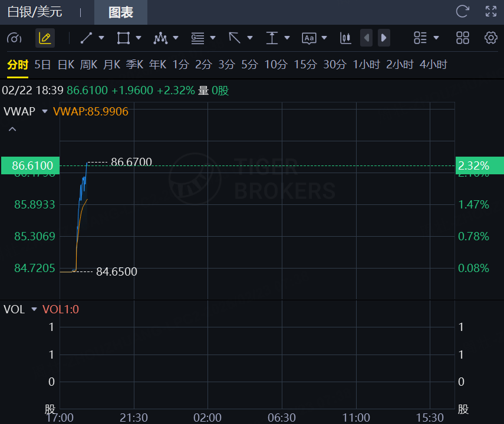Image resolution: width=504 pixels, height=424 pixels.
Task: Open arrow tool dropdown arrow
Action: click(250, 38)
